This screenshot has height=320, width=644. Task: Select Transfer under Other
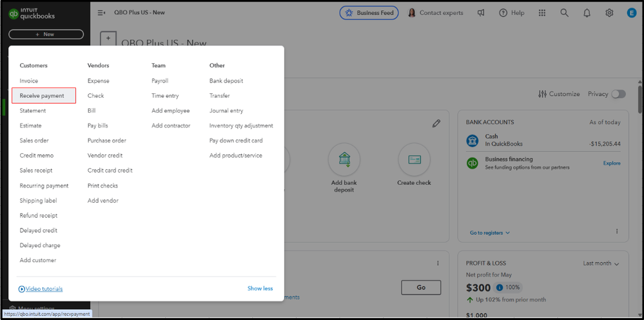pos(220,95)
